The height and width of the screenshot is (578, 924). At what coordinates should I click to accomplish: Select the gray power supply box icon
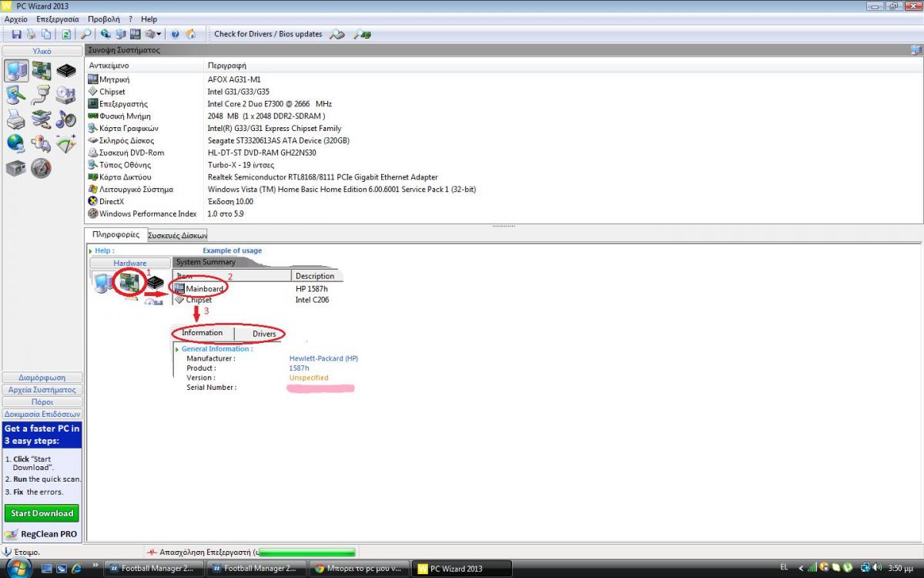click(x=17, y=167)
